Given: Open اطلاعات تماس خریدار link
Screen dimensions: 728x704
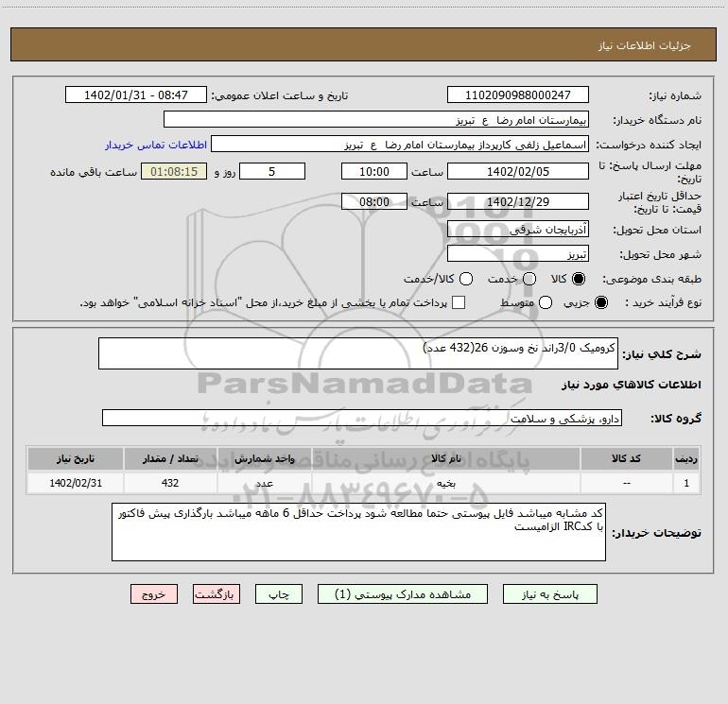Looking at the screenshot, I should pos(156,145).
